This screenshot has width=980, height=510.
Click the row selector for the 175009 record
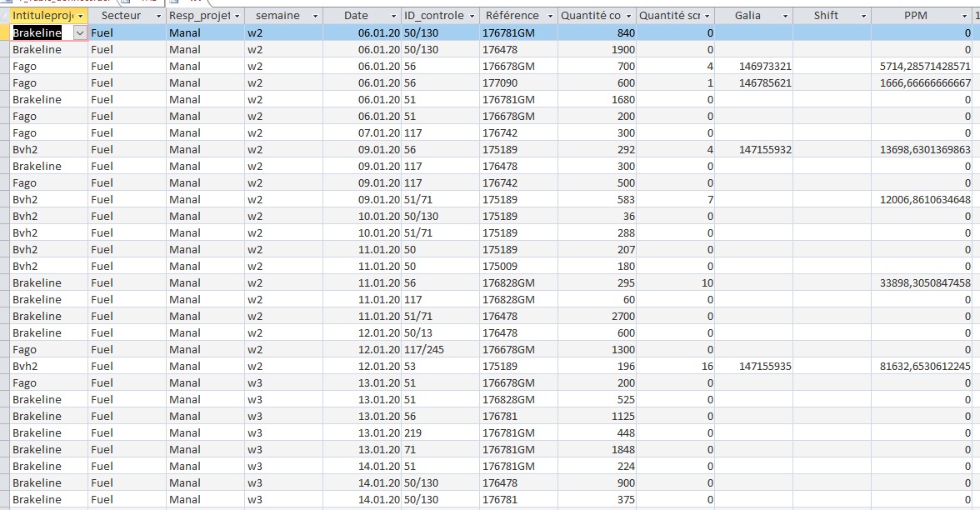tap(5, 267)
